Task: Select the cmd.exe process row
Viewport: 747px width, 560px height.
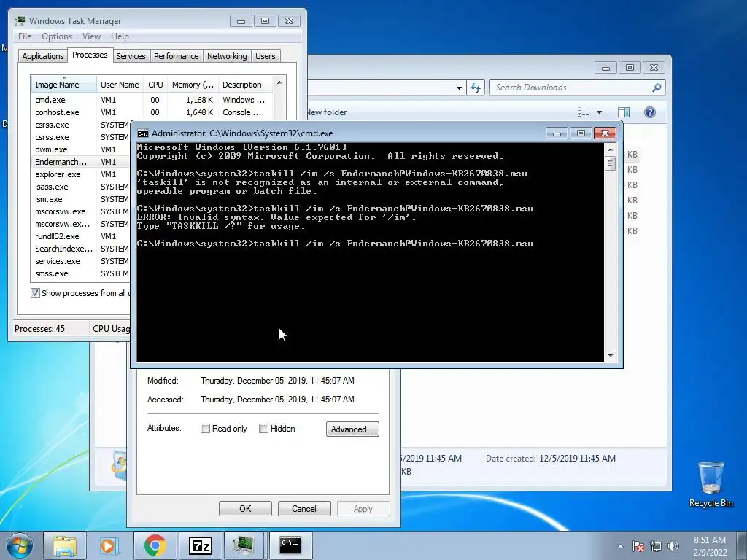Action: click(x=152, y=100)
